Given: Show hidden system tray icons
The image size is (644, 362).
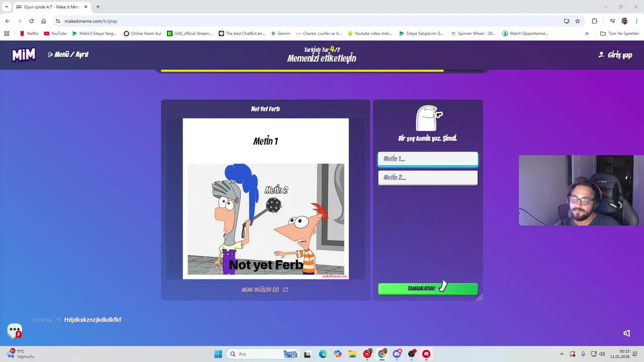Looking at the screenshot, I should pos(561,354).
